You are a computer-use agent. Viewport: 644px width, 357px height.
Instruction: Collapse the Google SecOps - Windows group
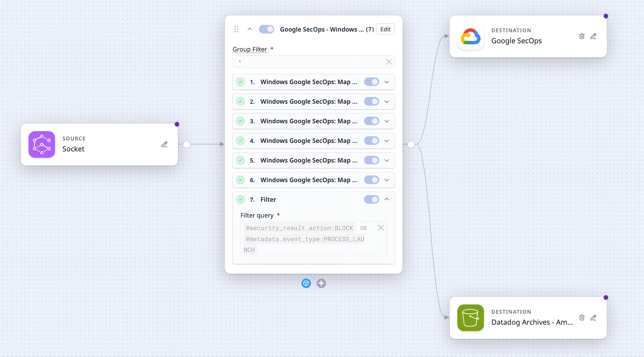coord(249,29)
